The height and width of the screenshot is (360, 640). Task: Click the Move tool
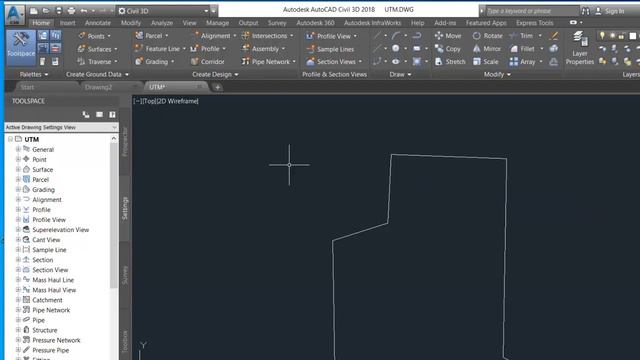[x=448, y=36]
